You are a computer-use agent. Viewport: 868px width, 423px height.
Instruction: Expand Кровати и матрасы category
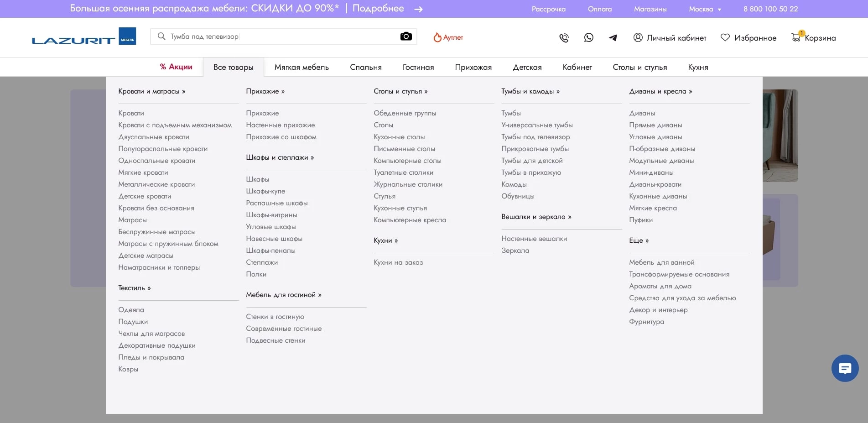[152, 91]
